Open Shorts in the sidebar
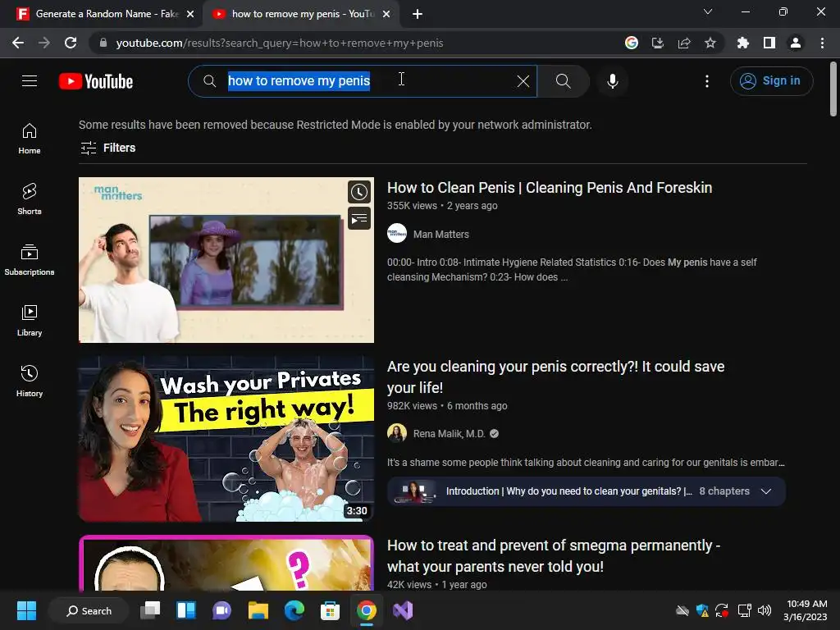This screenshot has width=840, height=630. (30, 199)
